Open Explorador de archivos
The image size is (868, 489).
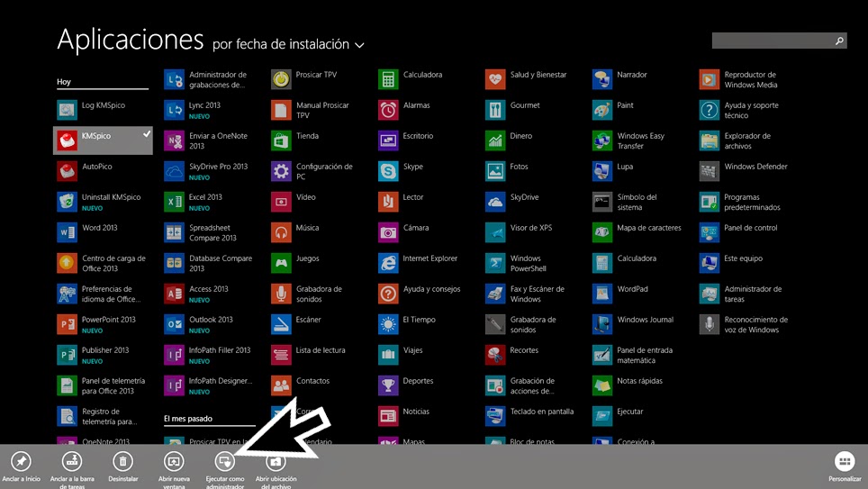[x=736, y=140]
